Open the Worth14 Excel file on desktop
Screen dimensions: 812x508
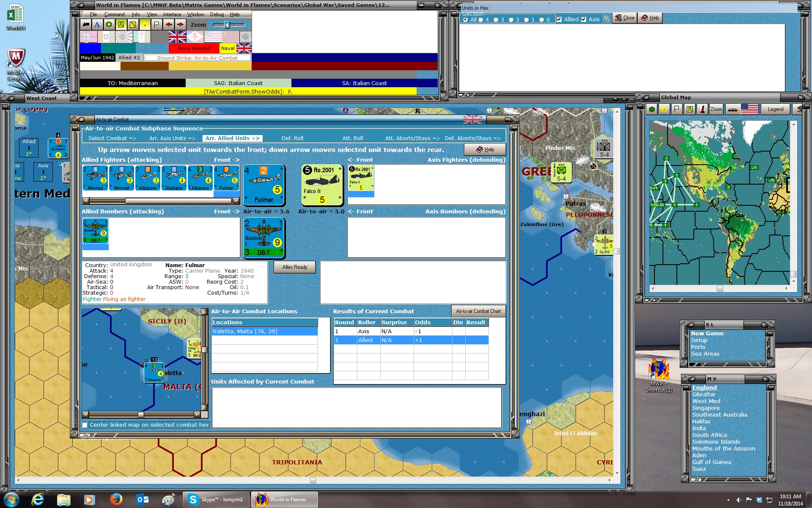coord(16,17)
